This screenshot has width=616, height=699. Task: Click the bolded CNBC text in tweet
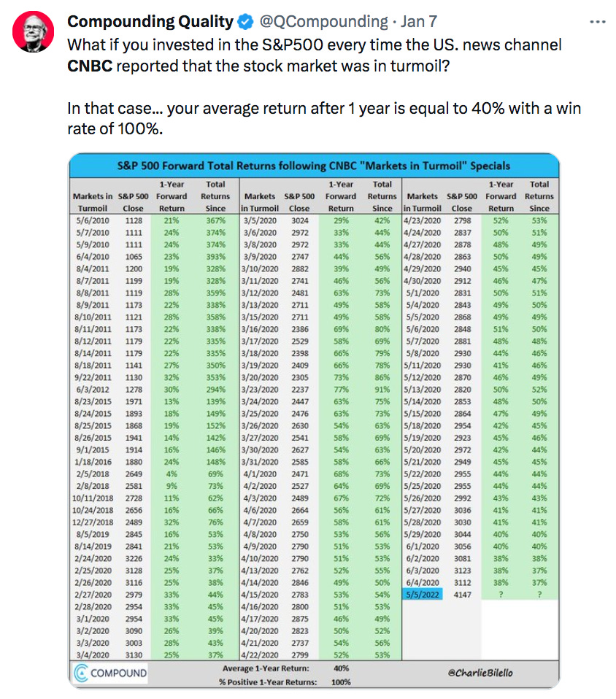92,66
